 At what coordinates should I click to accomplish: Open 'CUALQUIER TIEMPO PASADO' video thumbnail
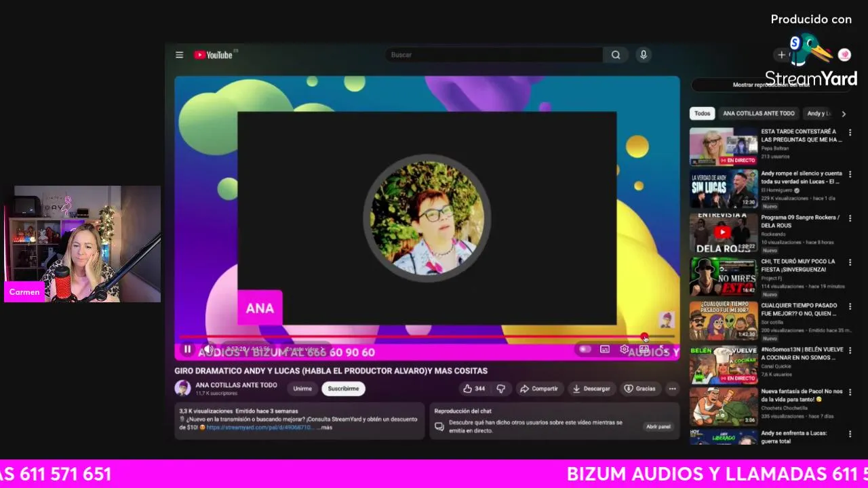pyautogui.click(x=724, y=321)
